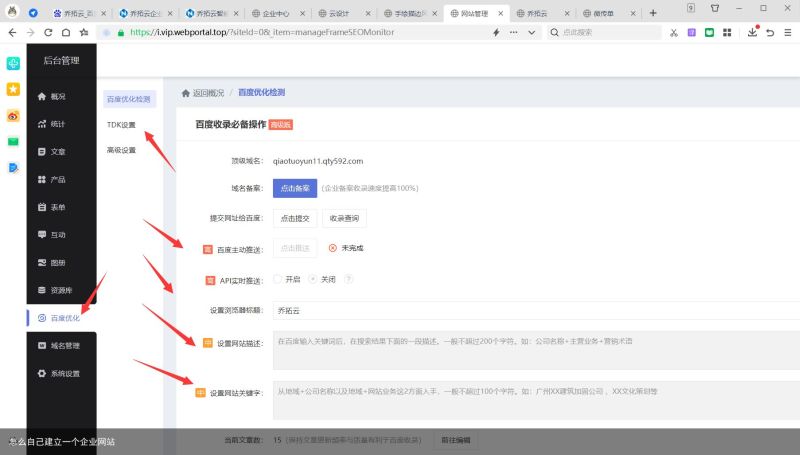
Task: Open the 统计 statistics section
Action: [x=52, y=124]
